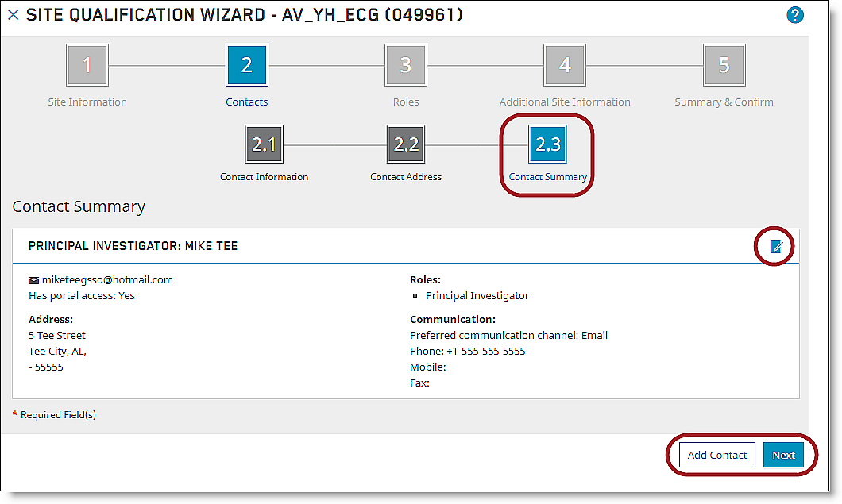Close the Site Qualification Wizard with X
Viewport: 842px width, 504px height.
(x=13, y=15)
